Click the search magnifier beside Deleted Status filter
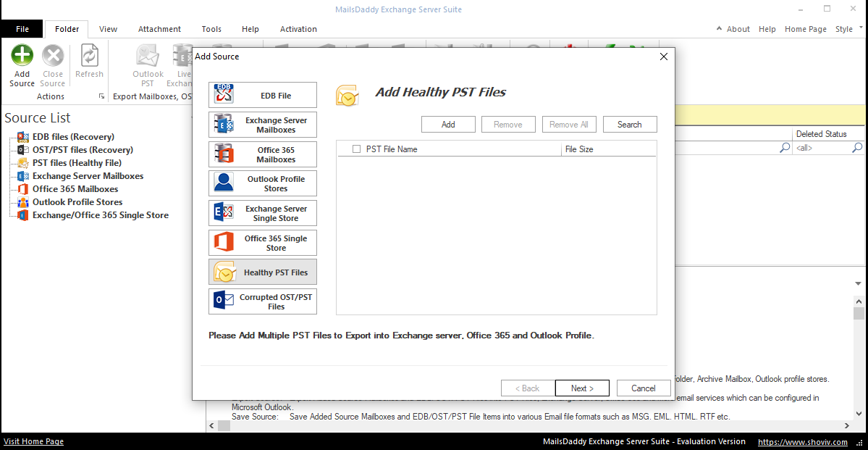Viewport: 868px width, 450px height. [x=857, y=148]
